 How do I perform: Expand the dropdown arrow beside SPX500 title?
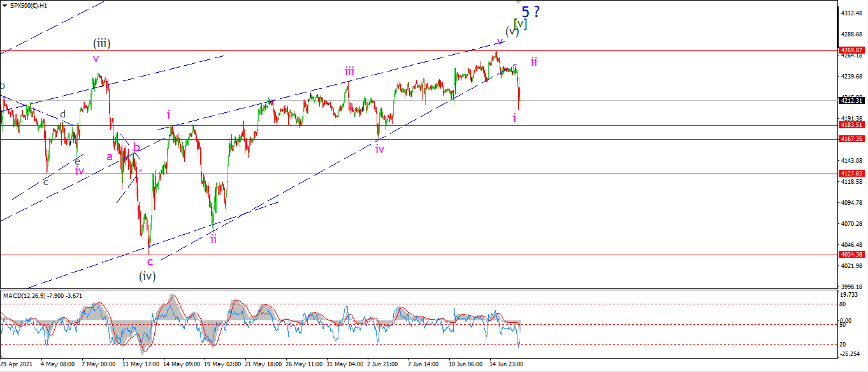point(4,5)
